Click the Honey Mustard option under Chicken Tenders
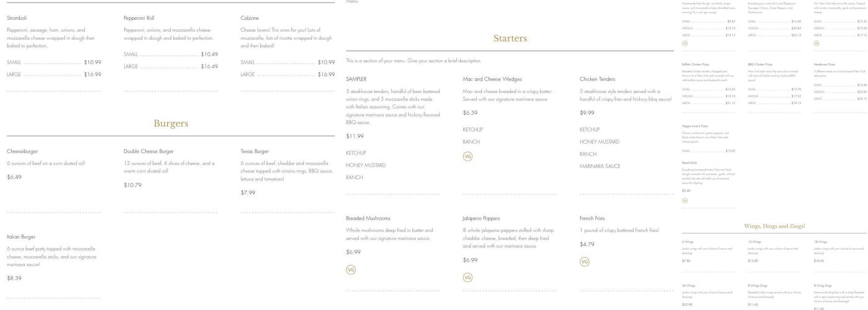The height and width of the screenshot is (310, 868). pyautogui.click(x=599, y=142)
